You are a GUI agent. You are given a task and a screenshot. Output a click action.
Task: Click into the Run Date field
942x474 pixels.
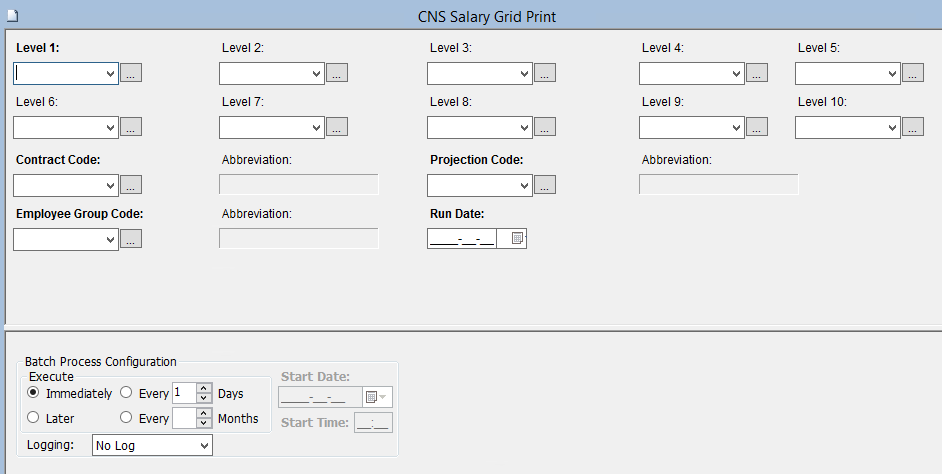[462, 239]
